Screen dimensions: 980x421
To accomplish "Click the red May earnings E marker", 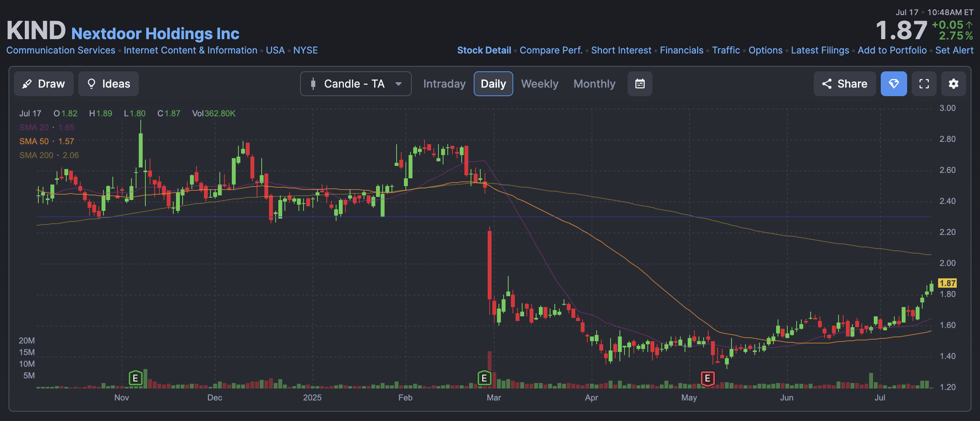I will 707,378.
